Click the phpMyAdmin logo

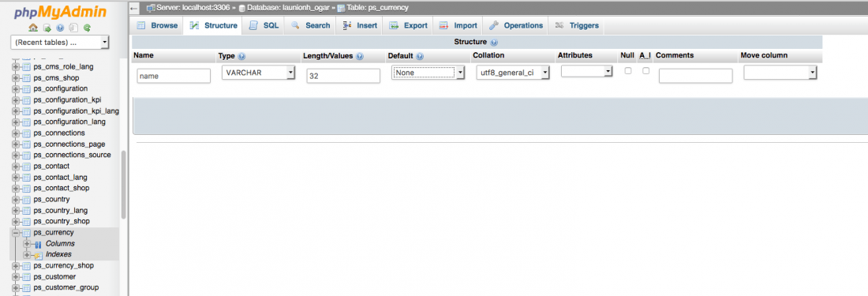60,12
